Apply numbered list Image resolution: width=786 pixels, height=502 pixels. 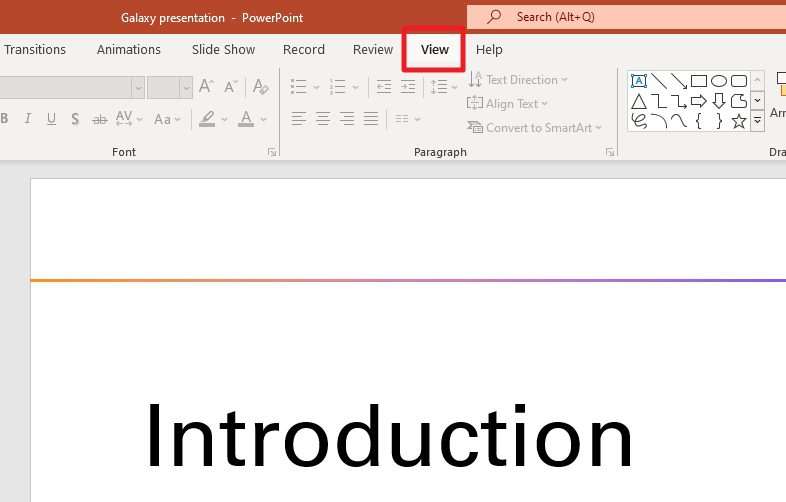tap(338, 87)
